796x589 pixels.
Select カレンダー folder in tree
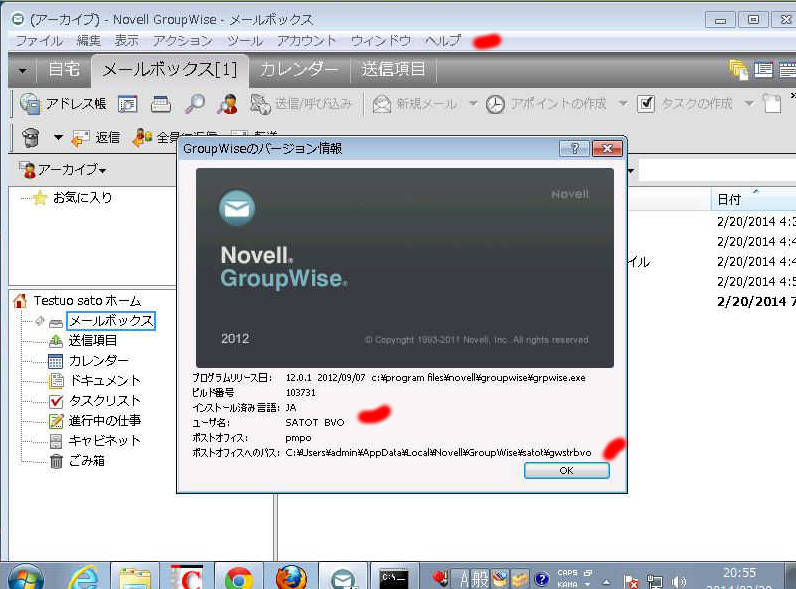98,361
